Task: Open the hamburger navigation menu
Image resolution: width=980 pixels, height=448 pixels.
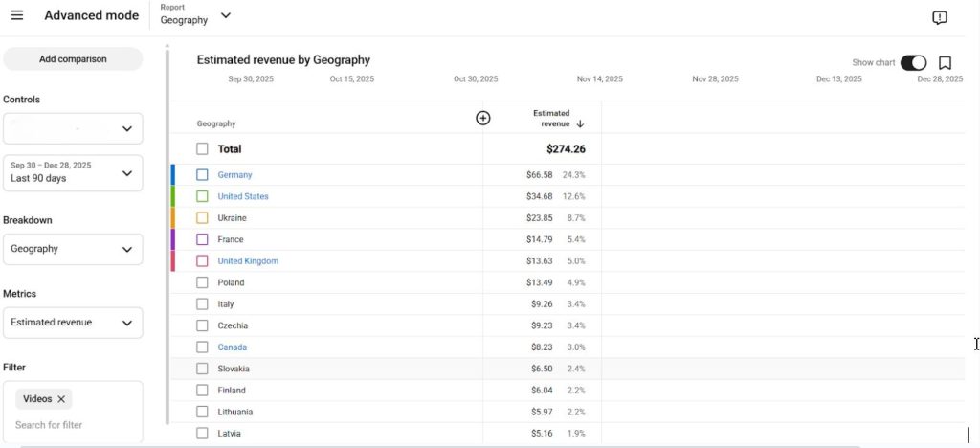Action: tap(17, 15)
